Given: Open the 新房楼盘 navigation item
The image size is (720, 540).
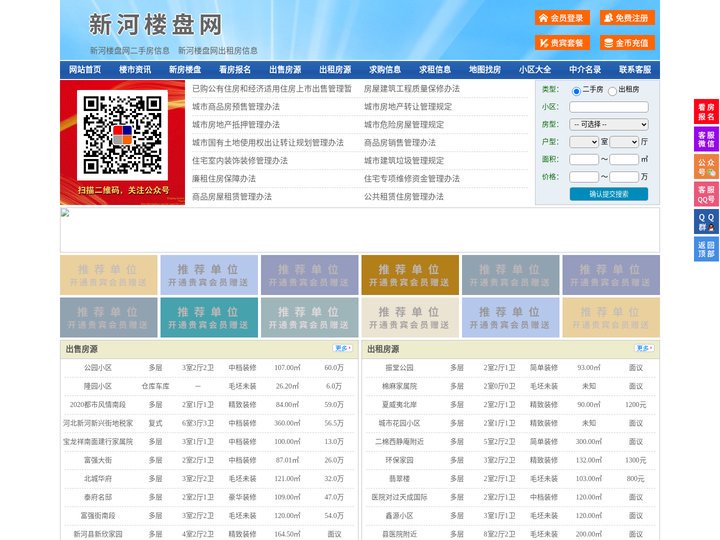Looking at the screenshot, I should click(x=185, y=70).
